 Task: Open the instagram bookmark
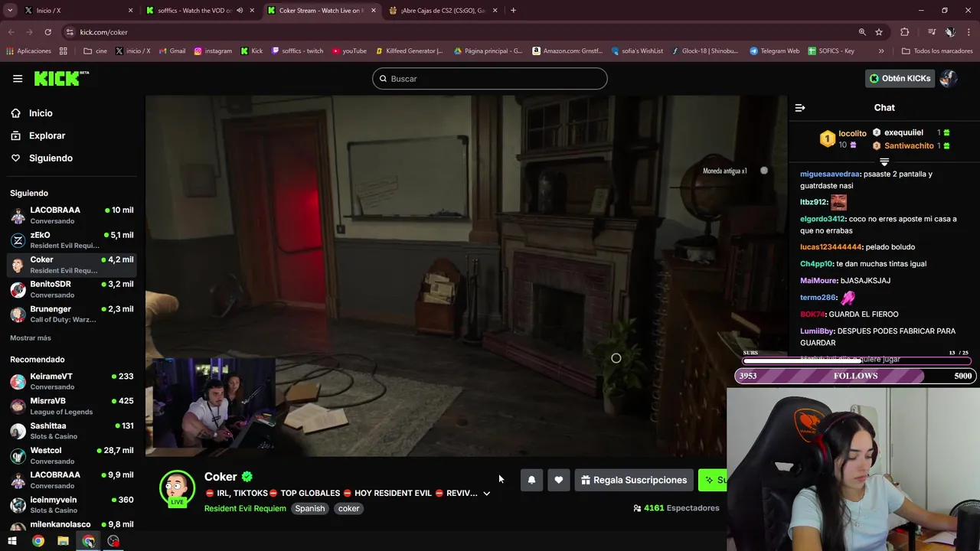pos(213,51)
